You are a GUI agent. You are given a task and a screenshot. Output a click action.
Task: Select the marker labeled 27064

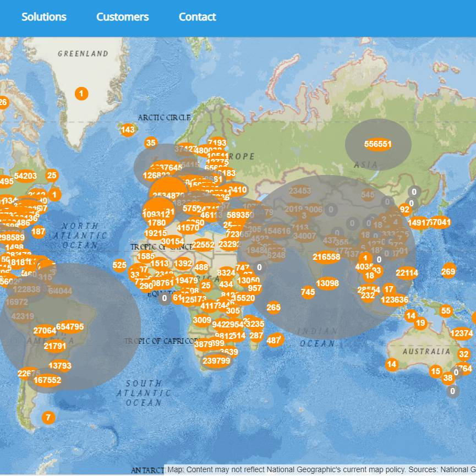point(45,331)
